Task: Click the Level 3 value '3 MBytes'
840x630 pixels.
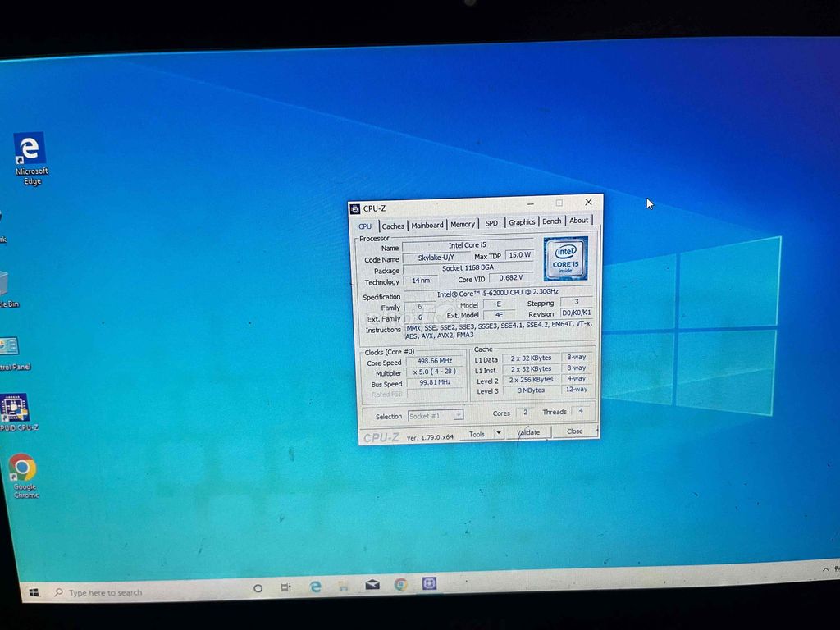Action: pyautogui.click(x=531, y=390)
